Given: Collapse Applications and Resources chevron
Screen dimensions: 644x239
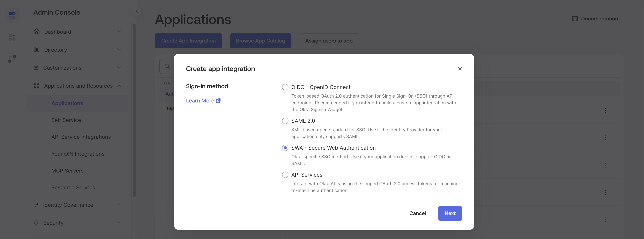Looking at the screenshot, I should (x=119, y=86).
